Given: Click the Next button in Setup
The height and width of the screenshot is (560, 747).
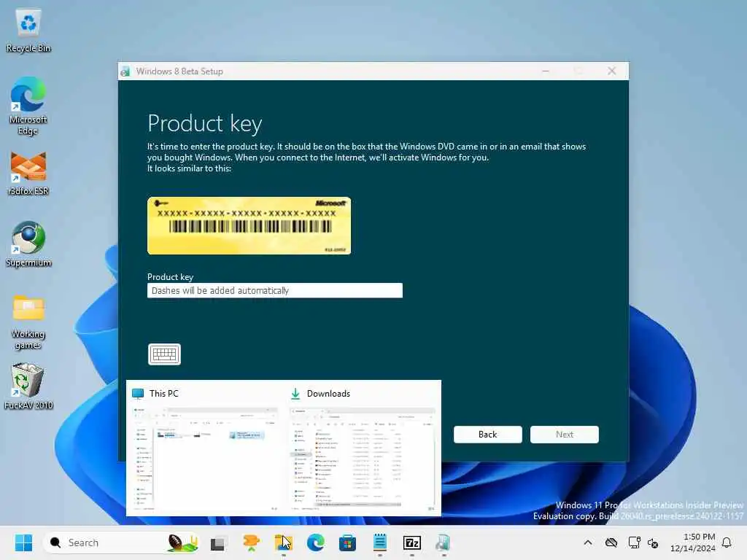Looking at the screenshot, I should pos(565,435).
